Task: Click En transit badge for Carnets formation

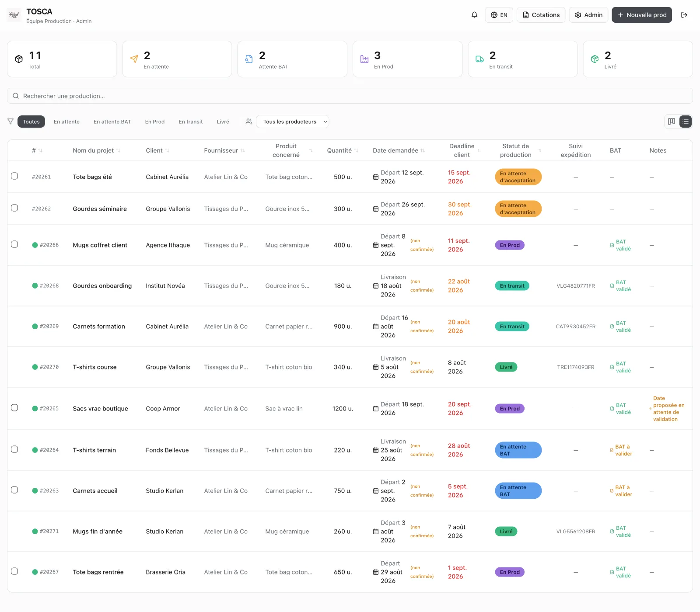Action: click(x=512, y=327)
